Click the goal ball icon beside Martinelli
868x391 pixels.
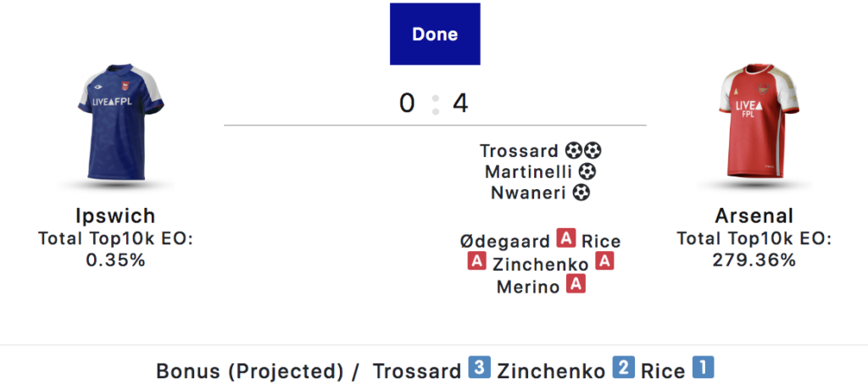[587, 172]
